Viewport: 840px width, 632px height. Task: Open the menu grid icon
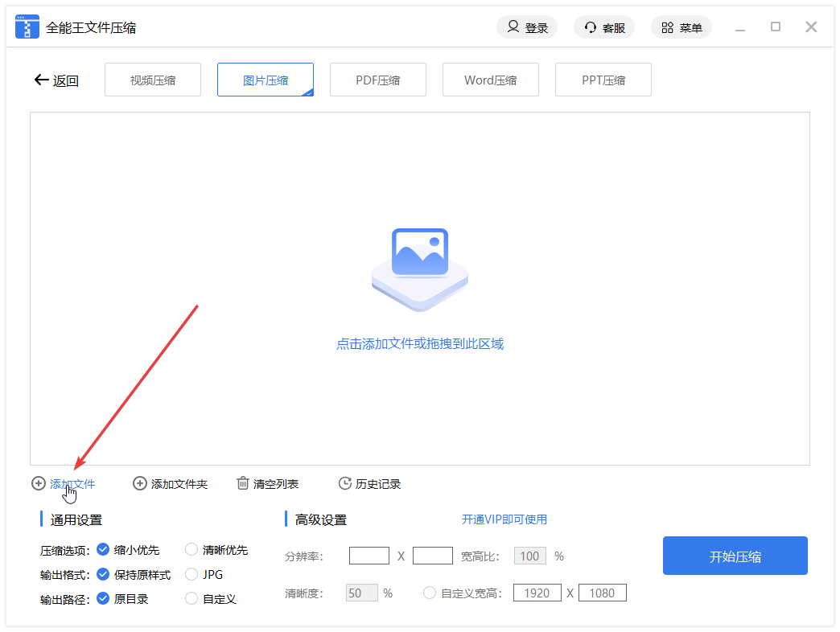668,27
